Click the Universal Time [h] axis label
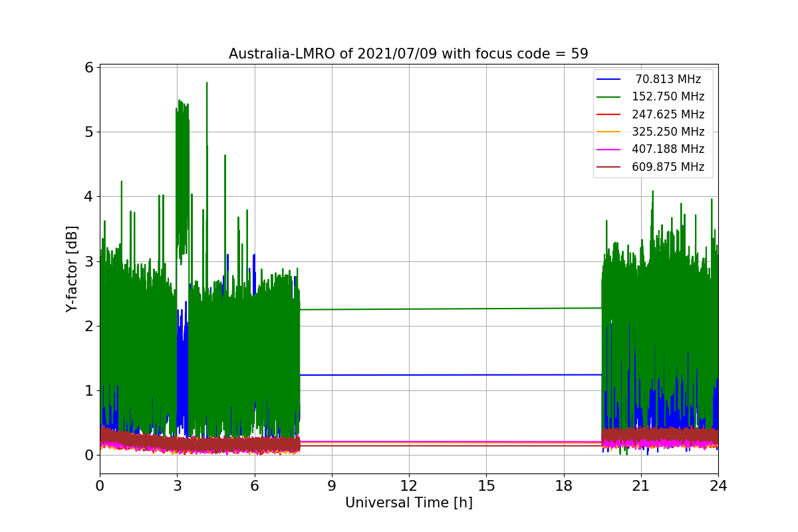Image resolution: width=798 pixels, height=532 pixels. click(409, 503)
